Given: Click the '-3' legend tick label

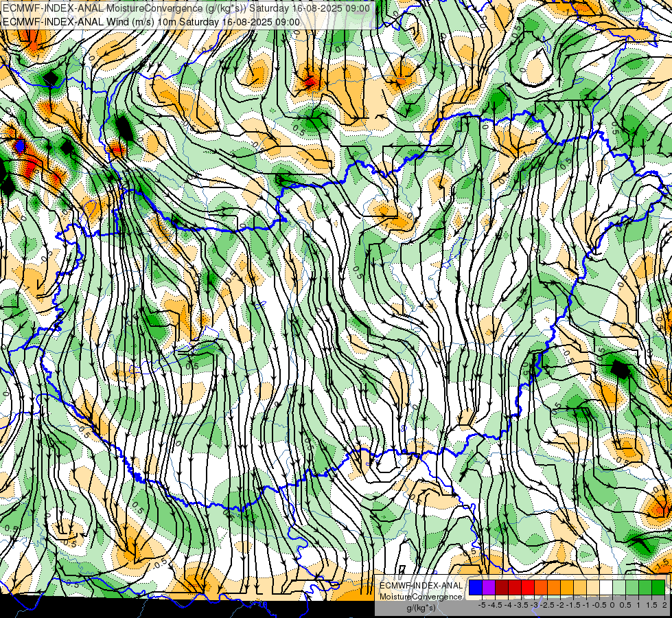Looking at the screenshot, I should [x=534, y=605].
